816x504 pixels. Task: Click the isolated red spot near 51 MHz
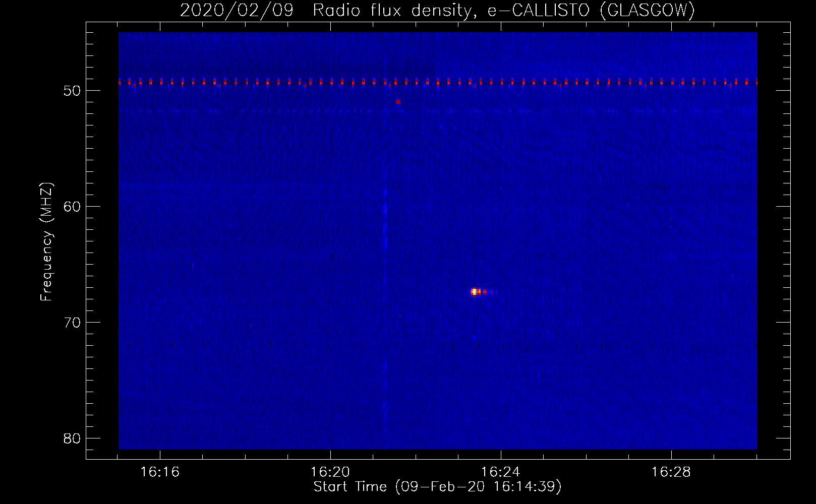(398, 102)
